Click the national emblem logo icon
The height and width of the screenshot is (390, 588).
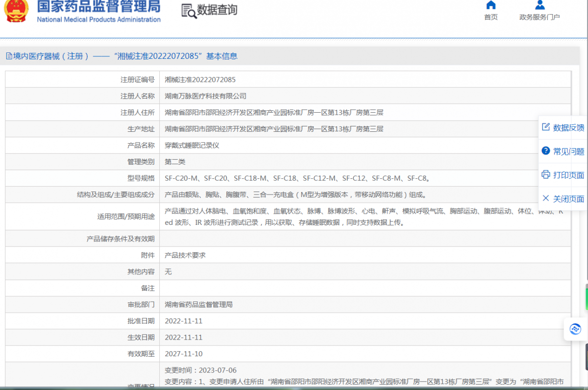pos(16,10)
